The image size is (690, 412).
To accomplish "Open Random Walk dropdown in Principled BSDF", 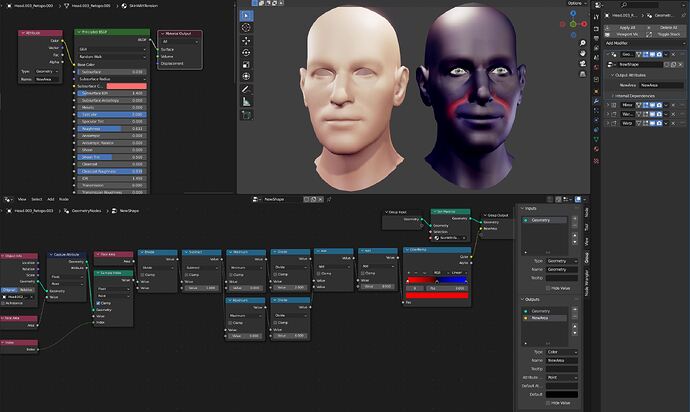I will point(112,57).
